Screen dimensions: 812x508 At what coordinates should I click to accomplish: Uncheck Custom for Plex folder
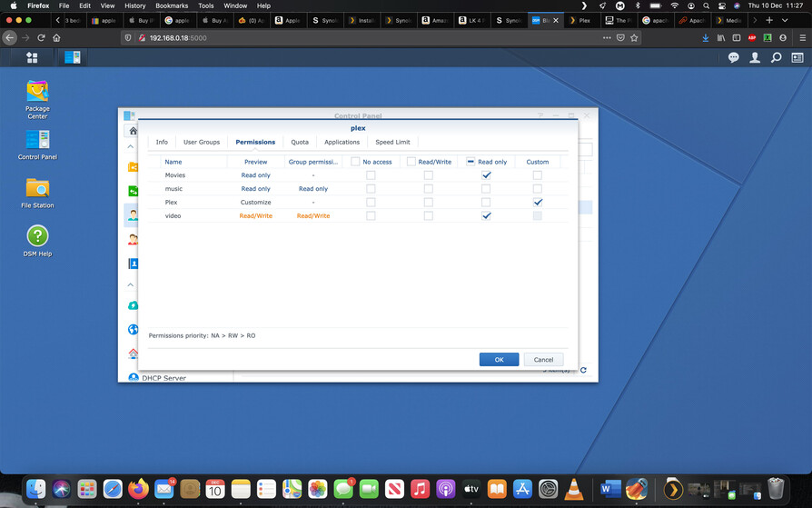coord(538,202)
